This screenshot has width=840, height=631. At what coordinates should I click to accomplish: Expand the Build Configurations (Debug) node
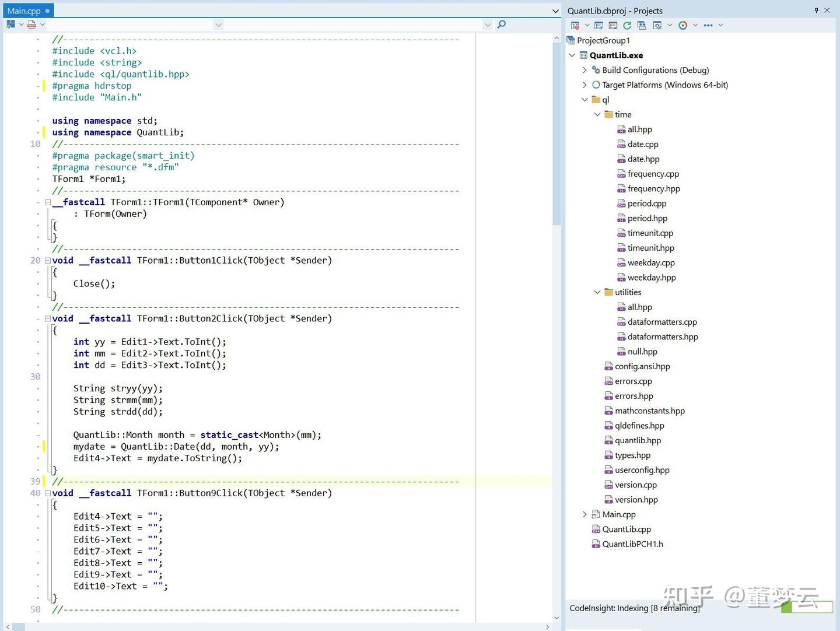[585, 70]
